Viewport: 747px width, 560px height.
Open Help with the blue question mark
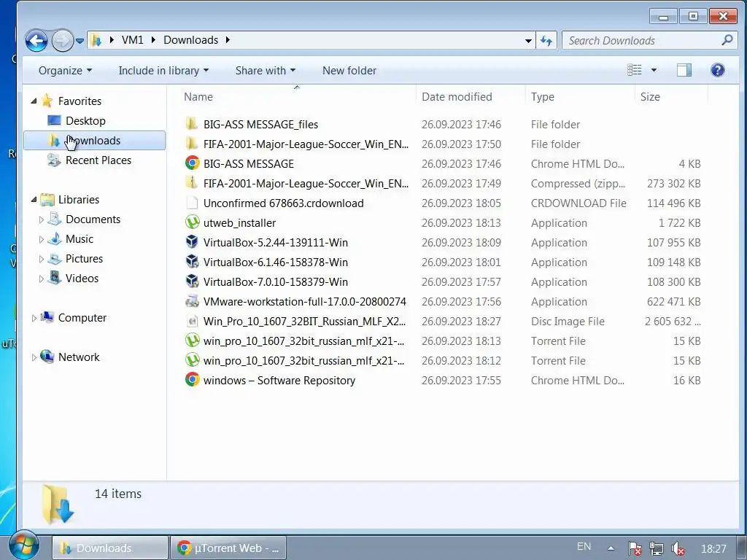click(x=718, y=70)
